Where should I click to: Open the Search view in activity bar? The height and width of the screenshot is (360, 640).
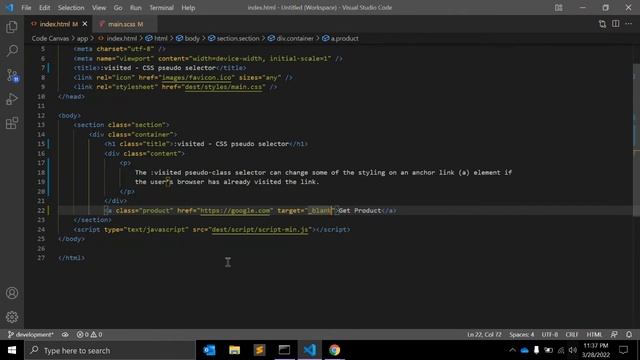(12, 51)
